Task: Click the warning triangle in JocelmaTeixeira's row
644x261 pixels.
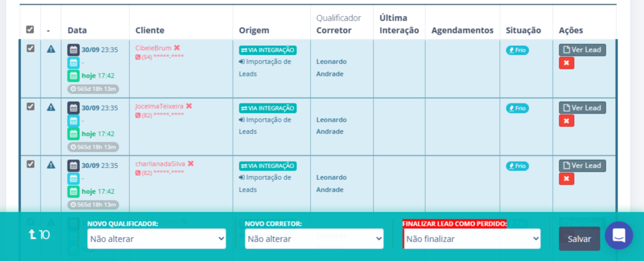Action: [x=51, y=107]
